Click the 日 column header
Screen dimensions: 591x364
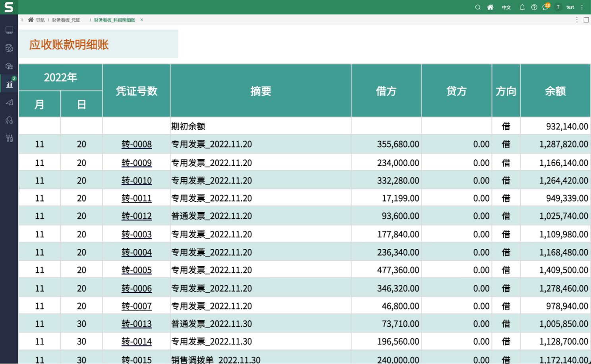[x=82, y=104]
